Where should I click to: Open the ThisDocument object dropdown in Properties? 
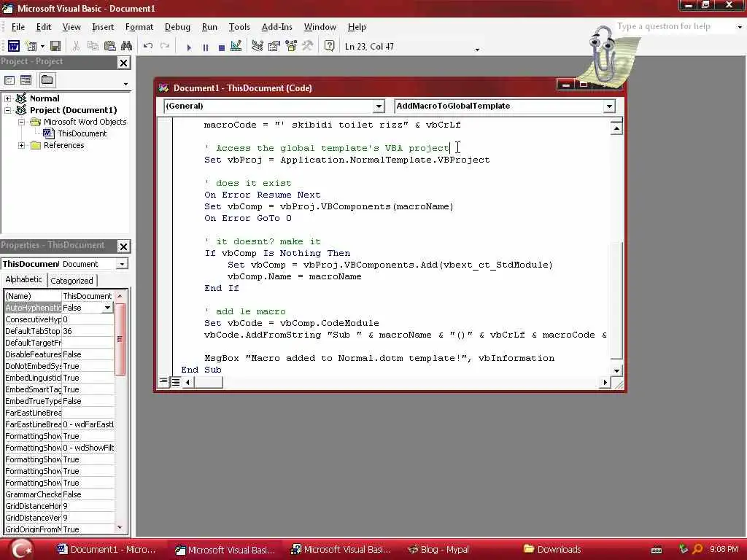click(123, 264)
